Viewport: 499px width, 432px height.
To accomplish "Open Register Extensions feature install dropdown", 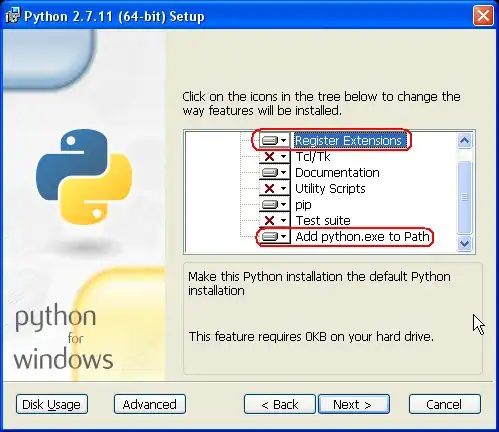I will point(274,140).
